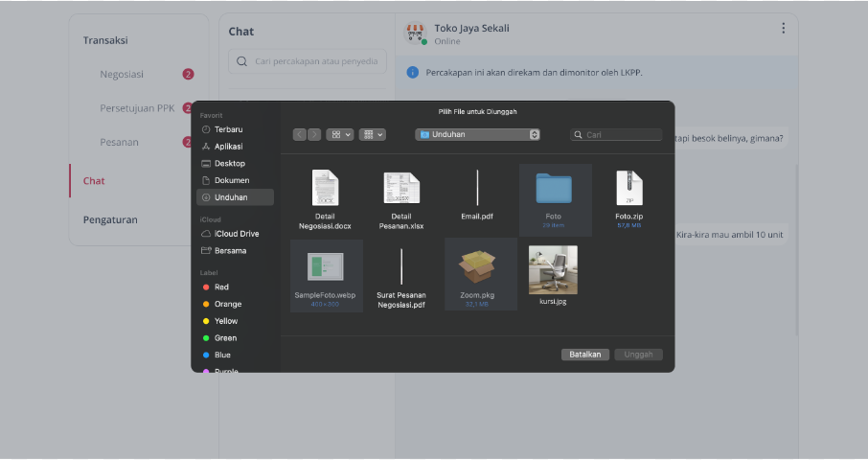The image size is (868, 460).
Task: Click the Unggah button
Action: point(638,355)
